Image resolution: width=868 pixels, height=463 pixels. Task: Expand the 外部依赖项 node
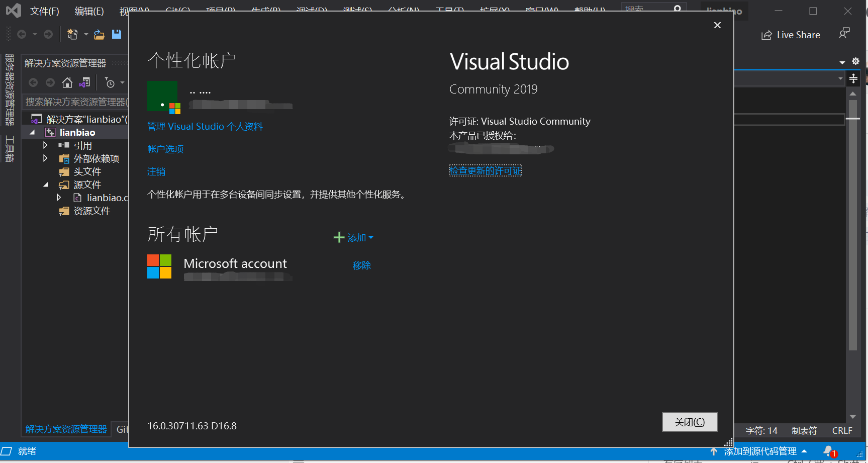click(x=46, y=158)
